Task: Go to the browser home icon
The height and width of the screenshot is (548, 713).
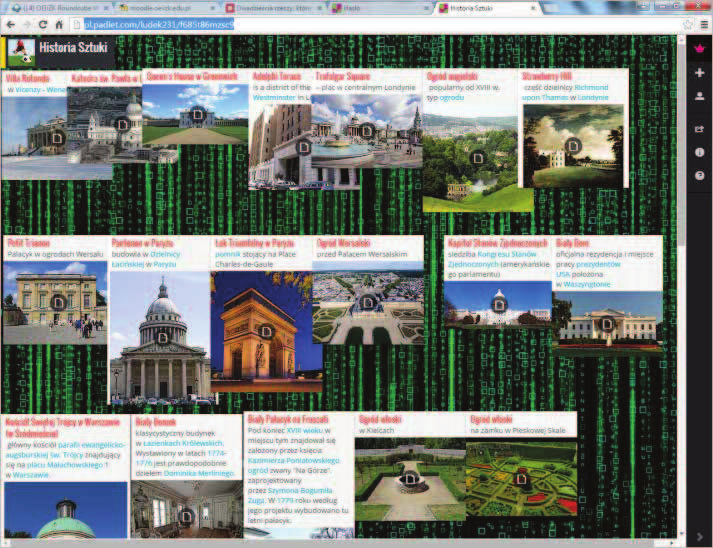Action: tap(59, 25)
